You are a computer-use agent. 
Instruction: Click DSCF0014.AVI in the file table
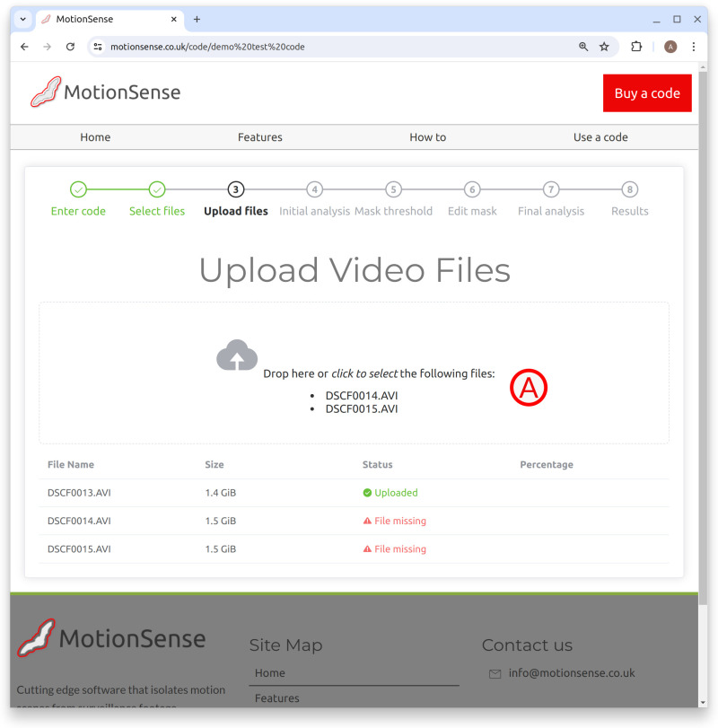79,521
